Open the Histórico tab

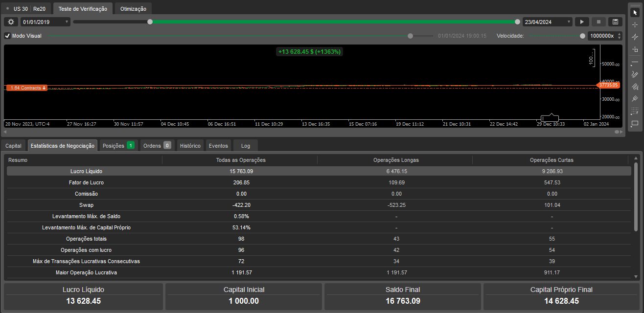coord(190,146)
